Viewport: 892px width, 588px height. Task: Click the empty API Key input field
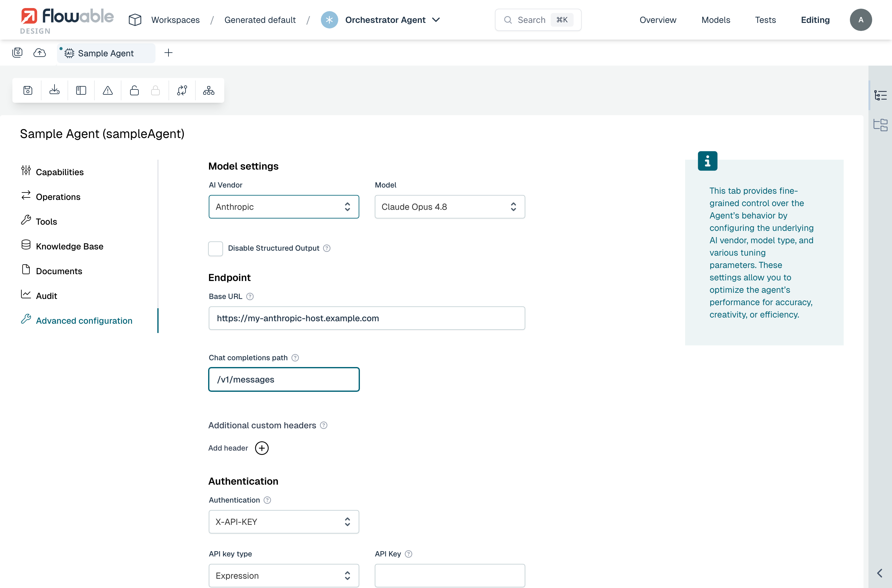click(x=450, y=575)
